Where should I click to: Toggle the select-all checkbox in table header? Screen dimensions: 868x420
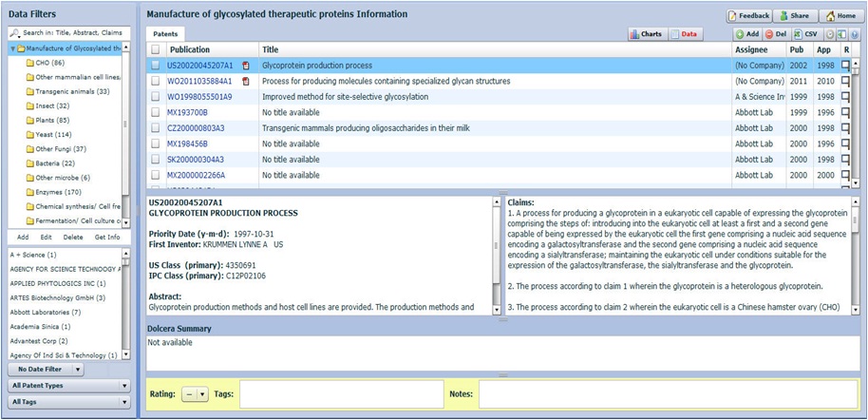click(x=156, y=49)
